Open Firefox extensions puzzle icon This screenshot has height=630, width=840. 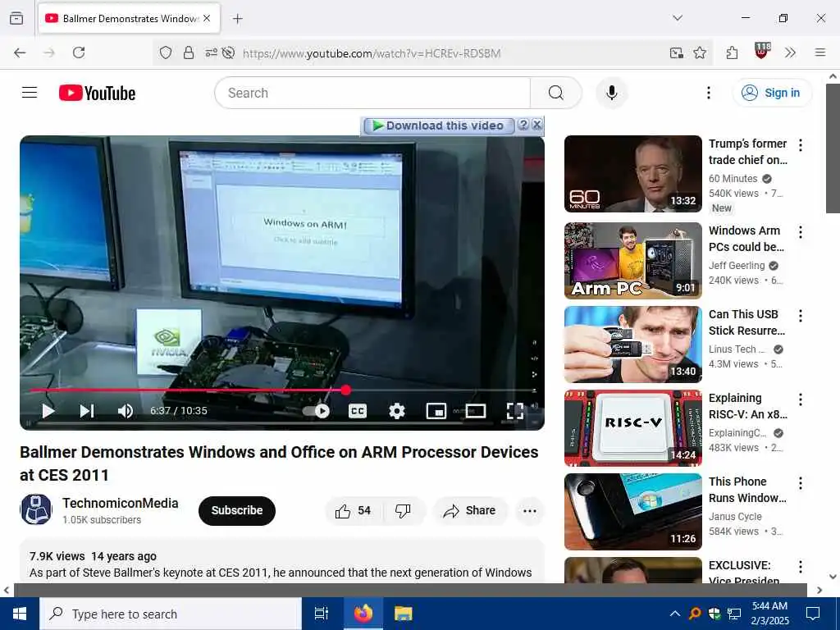tap(732, 52)
